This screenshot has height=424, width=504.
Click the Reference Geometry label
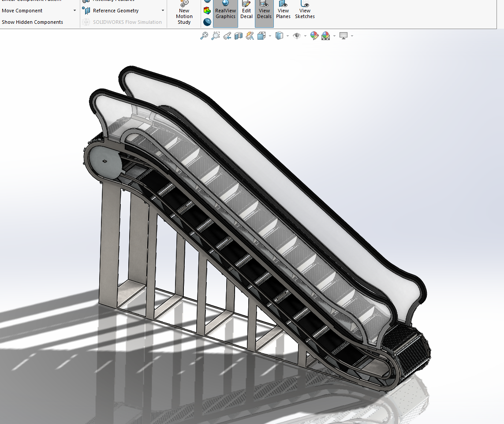(x=116, y=11)
